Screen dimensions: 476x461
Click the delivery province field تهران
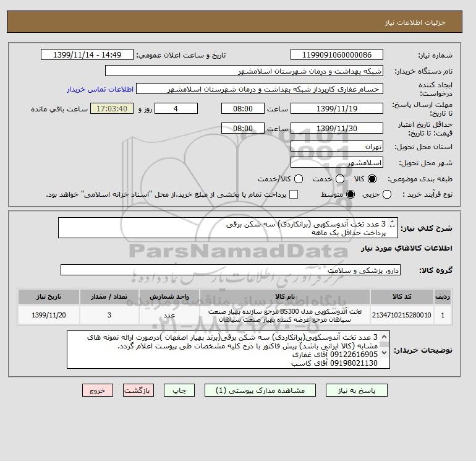click(x=337, y=147)
